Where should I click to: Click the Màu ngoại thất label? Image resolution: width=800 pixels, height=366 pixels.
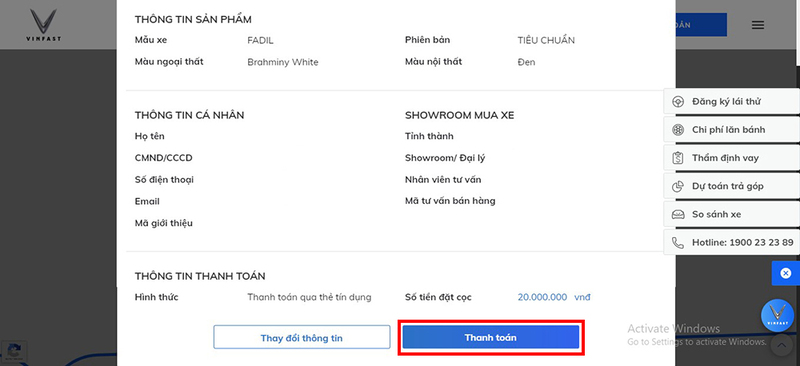(x=169, y=62)
